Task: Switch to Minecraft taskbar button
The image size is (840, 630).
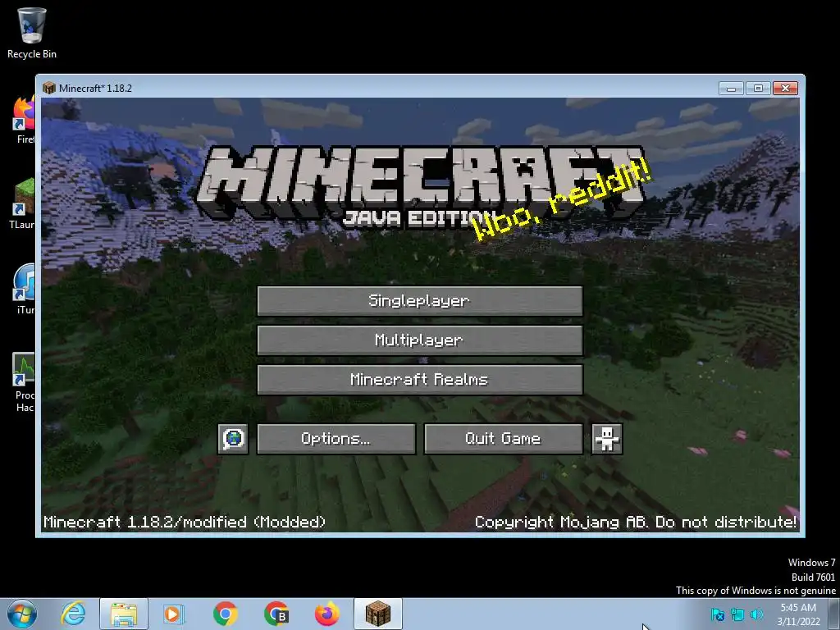Action: click(x=378, y=614)
